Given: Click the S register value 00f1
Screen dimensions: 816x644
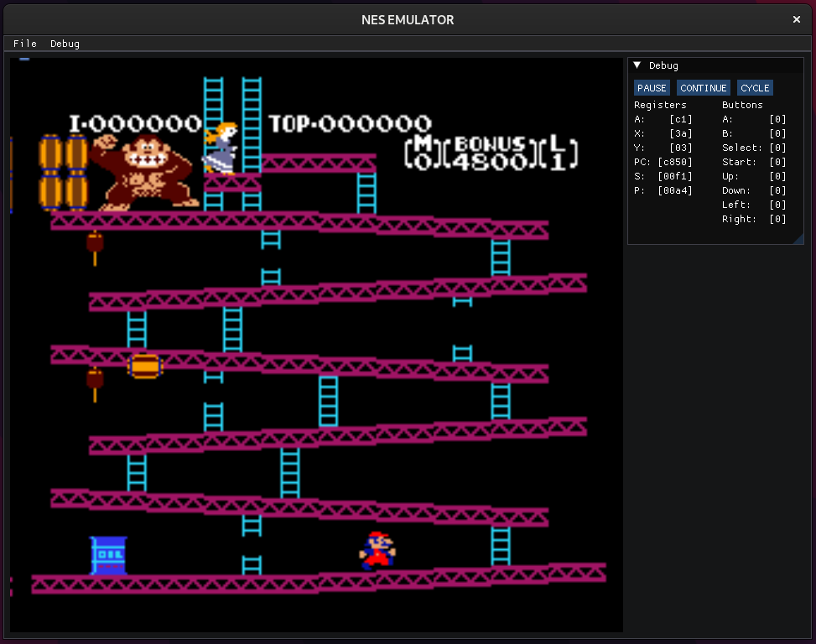Looking at the screenshot, I should coord(675,176).
